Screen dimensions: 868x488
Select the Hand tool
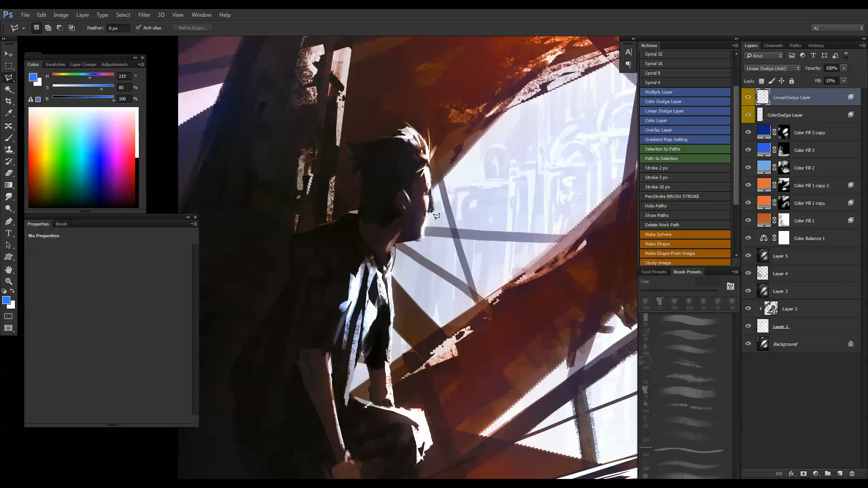click(9, 270)
